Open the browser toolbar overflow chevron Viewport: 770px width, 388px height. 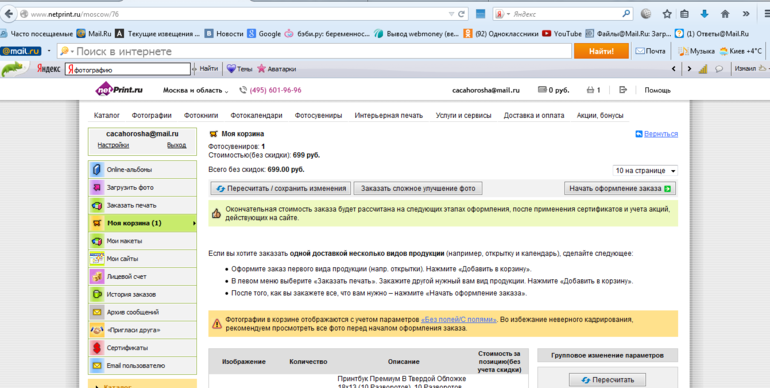pos(745,14)
